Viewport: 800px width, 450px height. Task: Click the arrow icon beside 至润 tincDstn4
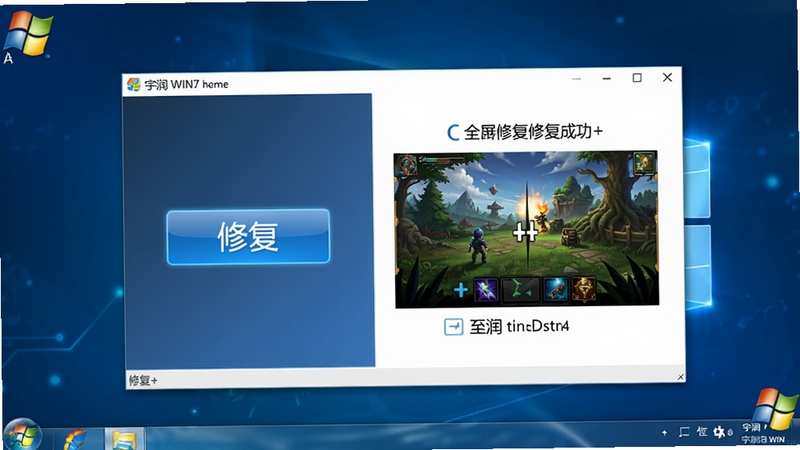click(x=454, y=327)
